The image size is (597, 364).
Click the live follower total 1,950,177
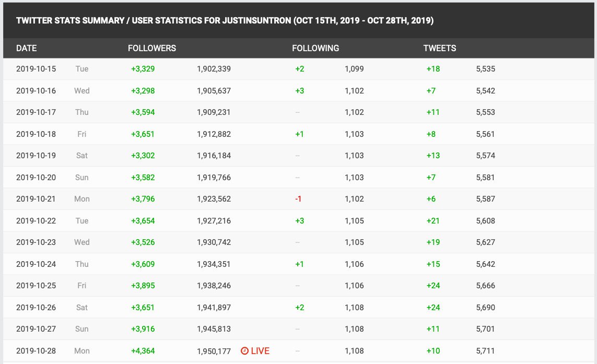pos(214,351)
